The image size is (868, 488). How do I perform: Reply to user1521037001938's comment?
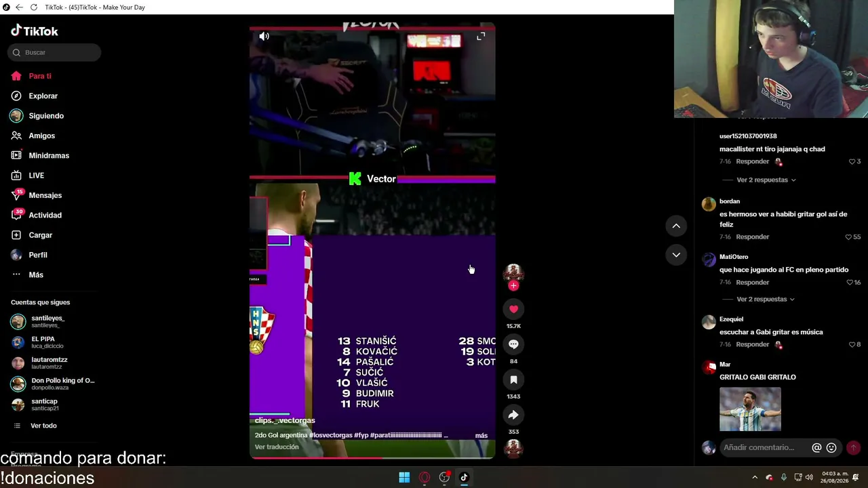click(753, 161)
